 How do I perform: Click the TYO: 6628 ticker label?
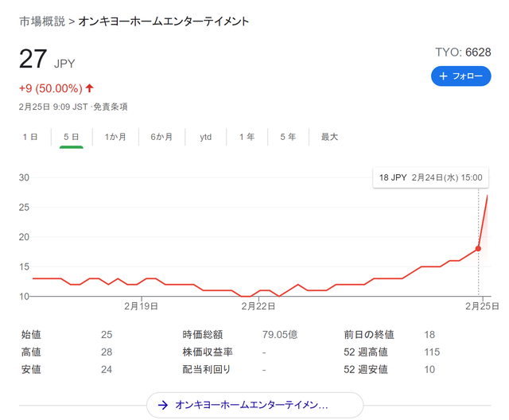coord(463,52)
